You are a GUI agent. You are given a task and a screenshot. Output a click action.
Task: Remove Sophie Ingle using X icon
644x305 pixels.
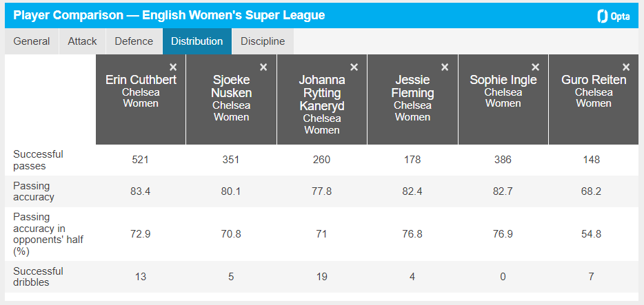coord(536,67)
